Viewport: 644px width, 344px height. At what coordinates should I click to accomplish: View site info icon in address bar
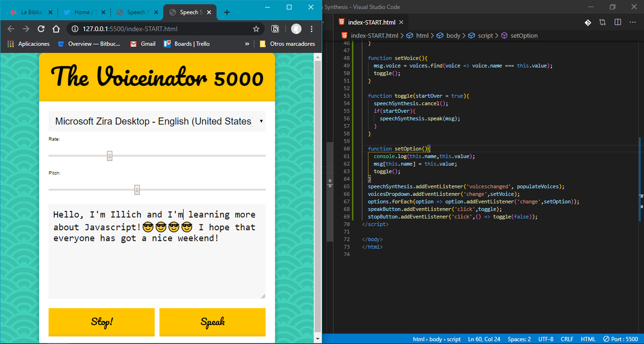[75, 29]
